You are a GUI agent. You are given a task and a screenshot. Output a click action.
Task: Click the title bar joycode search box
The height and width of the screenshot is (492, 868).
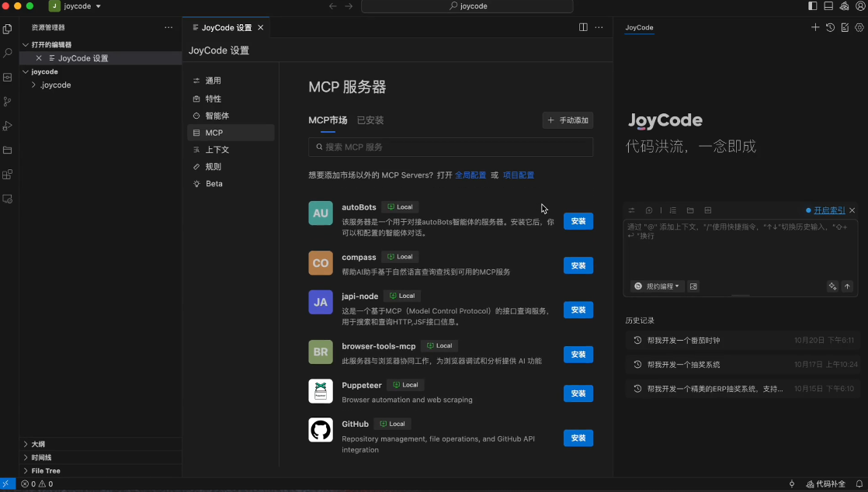467,6
